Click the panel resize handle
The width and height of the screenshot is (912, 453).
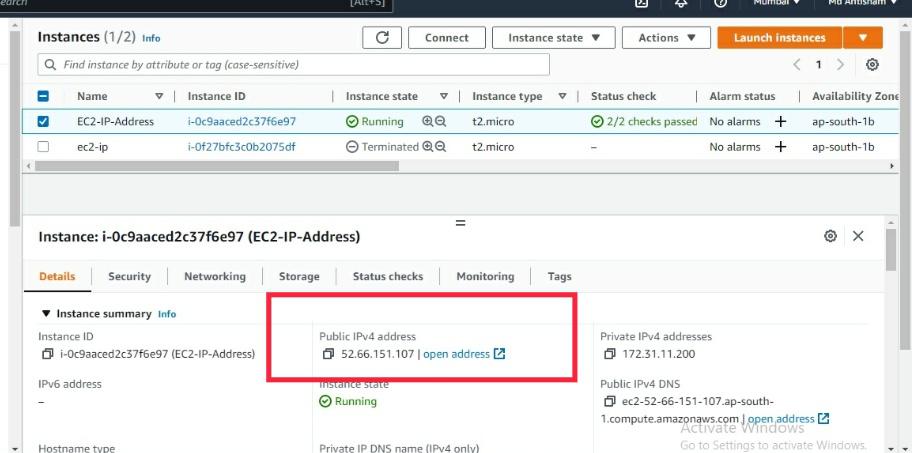tap(460, 223)
